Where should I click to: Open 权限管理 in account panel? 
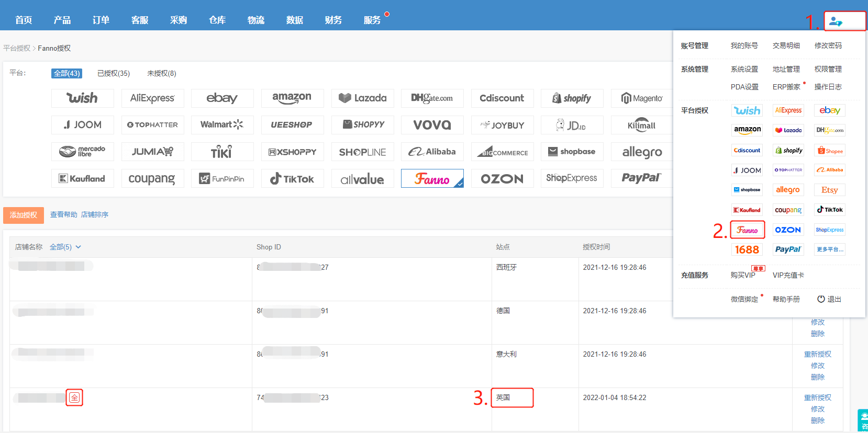(828, 69)
